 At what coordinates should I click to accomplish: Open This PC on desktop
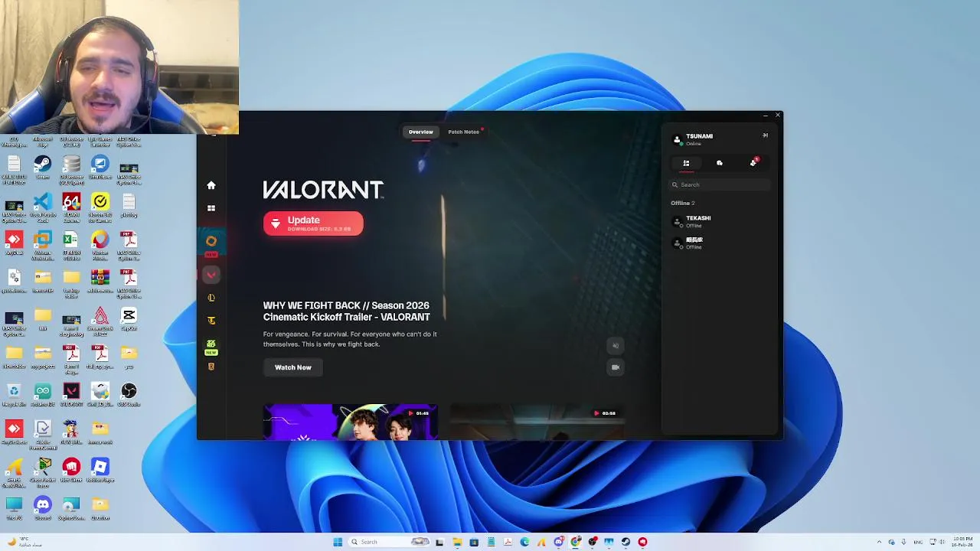click(x=14, y=507)
